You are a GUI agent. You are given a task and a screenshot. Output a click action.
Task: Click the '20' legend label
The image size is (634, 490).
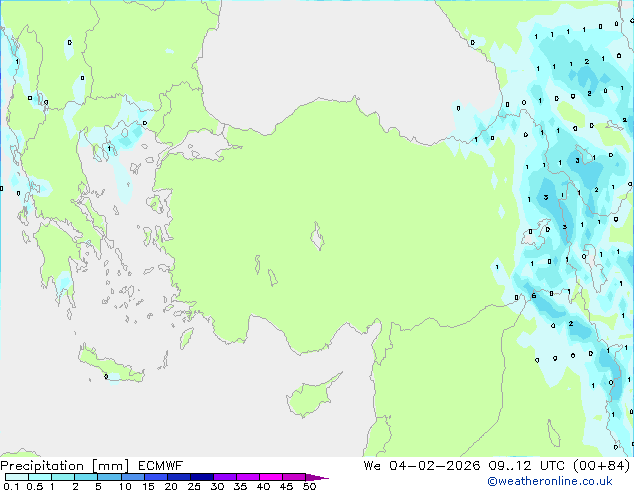coord(171,486)
